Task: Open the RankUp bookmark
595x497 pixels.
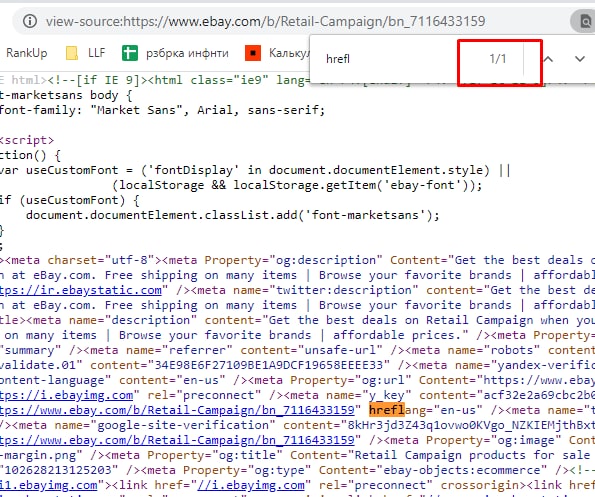Action: pyautogui.click(x=27, y=53)
